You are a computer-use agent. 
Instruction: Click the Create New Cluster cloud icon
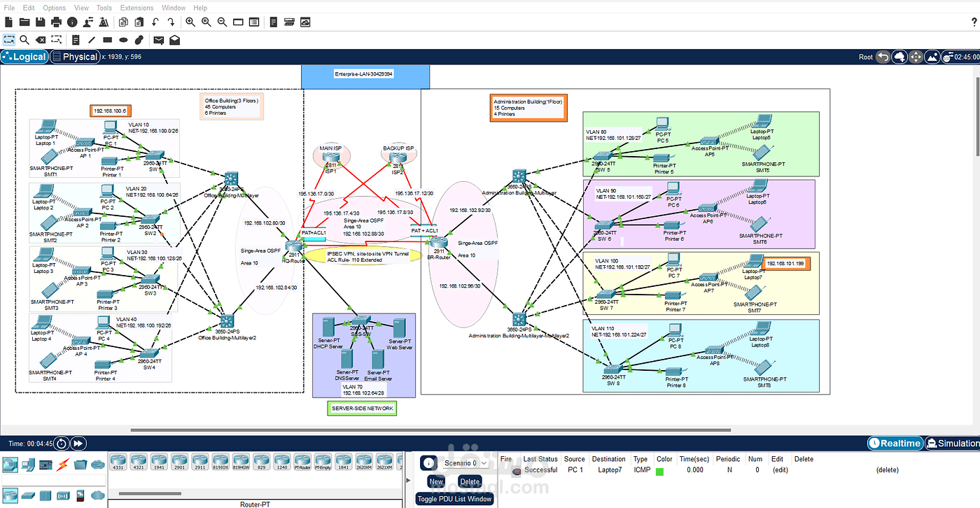coord(900,57)
